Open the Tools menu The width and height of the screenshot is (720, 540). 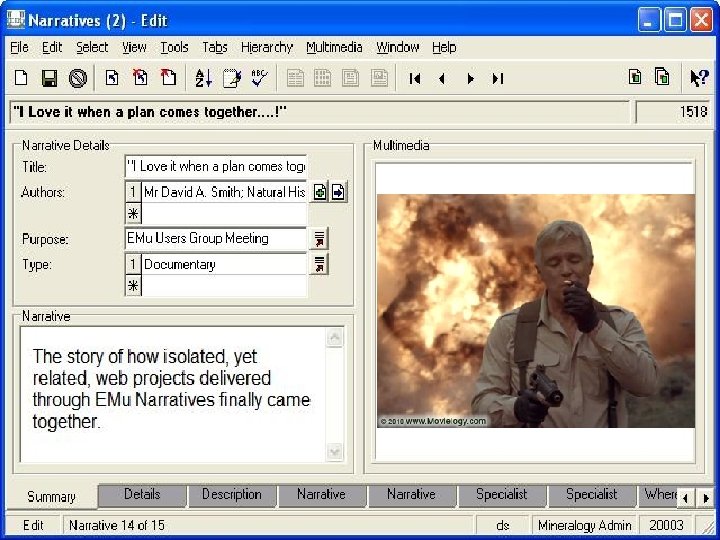coord(174,47)
